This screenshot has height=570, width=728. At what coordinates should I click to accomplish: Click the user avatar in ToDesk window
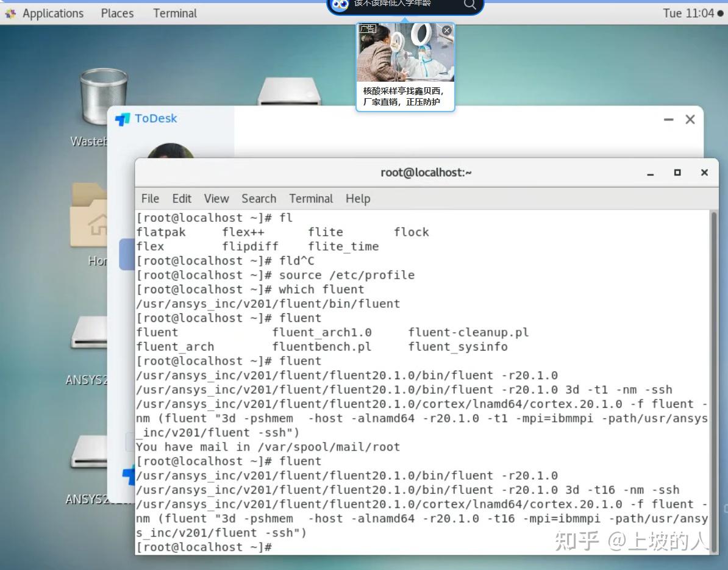pyautogui.click(x=170, y=151)
